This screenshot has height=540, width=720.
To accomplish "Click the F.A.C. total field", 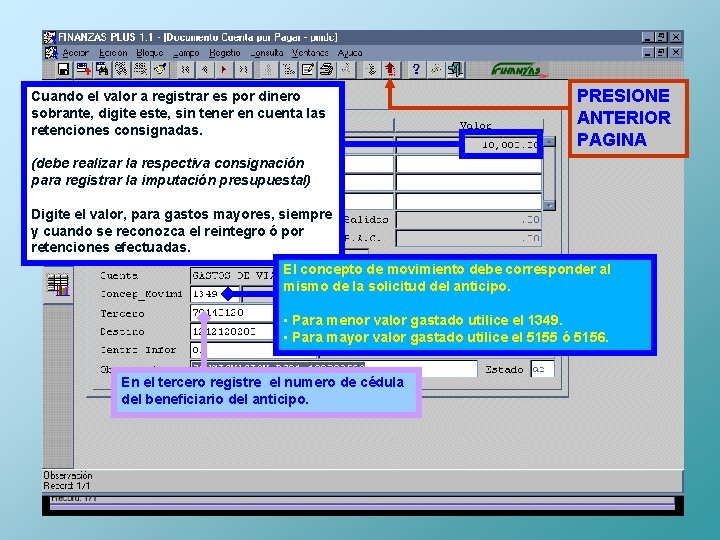I will pyautogui.click(x=469, y=238).
